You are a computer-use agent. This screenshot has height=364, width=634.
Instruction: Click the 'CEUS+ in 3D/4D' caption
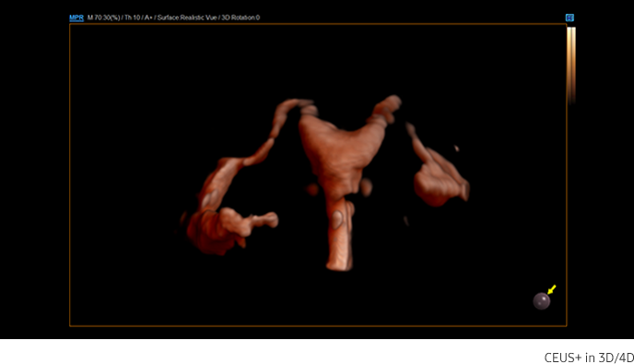[588, 358]
